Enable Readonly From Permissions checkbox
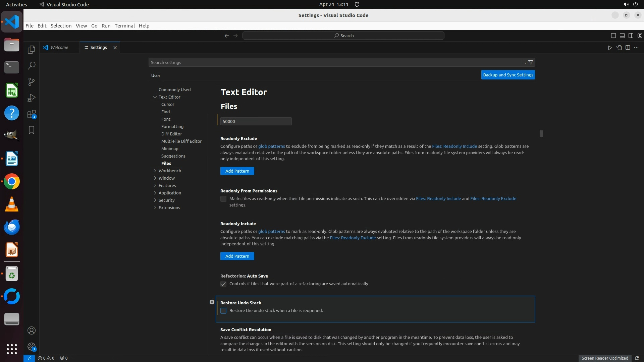This screenshot has height=362, width=644. tap(223, 199)
